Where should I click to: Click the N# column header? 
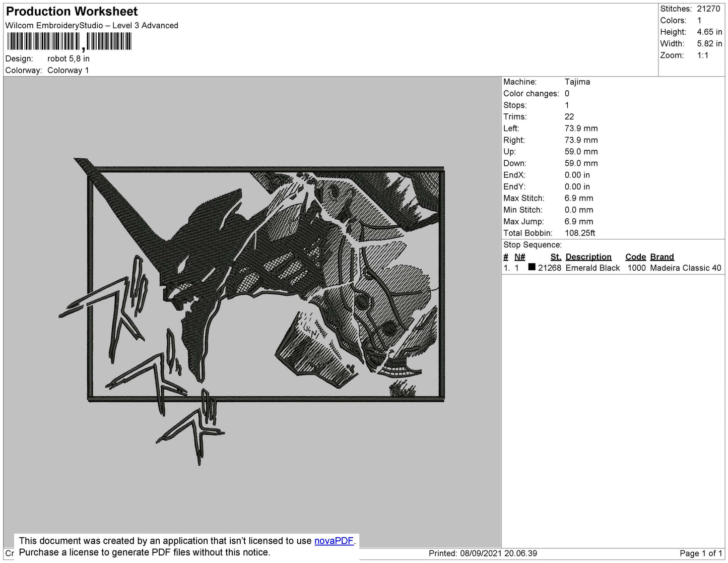[x=520, y=257]
